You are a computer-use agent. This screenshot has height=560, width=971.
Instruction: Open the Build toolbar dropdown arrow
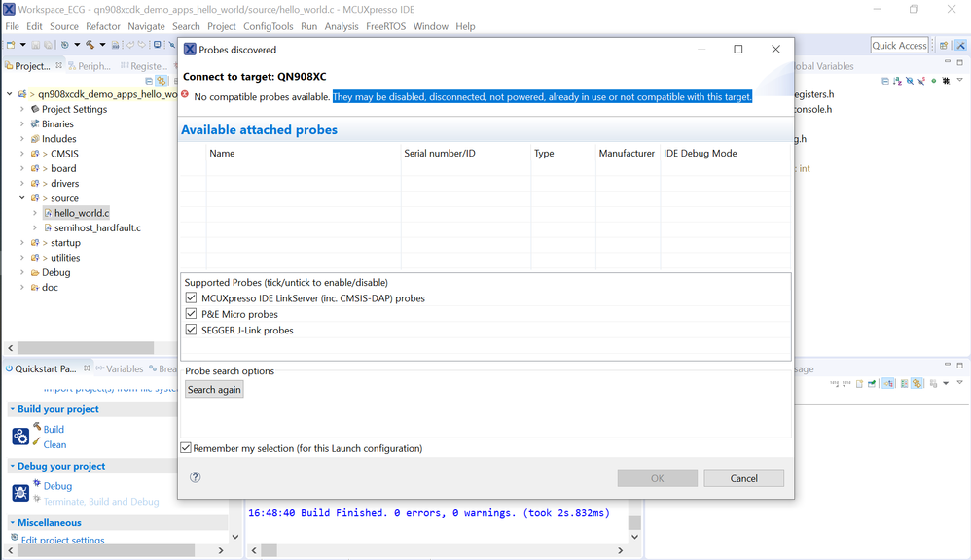pyautogui.click(x=102, y=45)
